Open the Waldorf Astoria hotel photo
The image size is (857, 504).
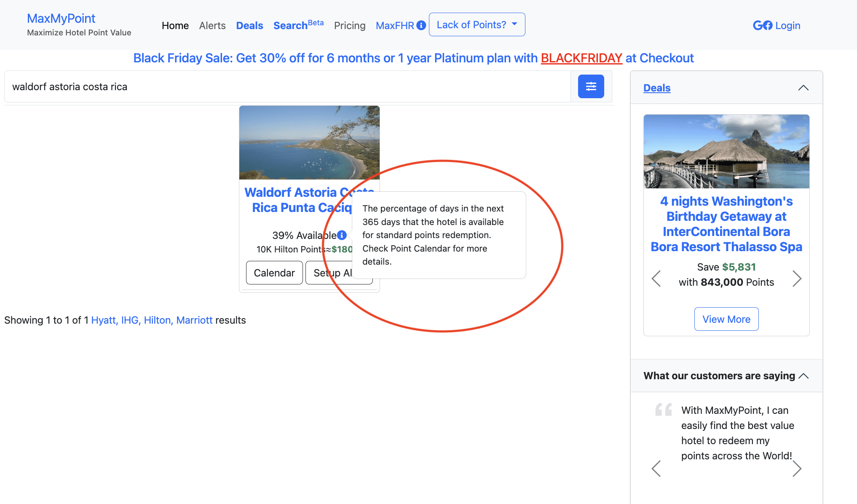[309, 142]
